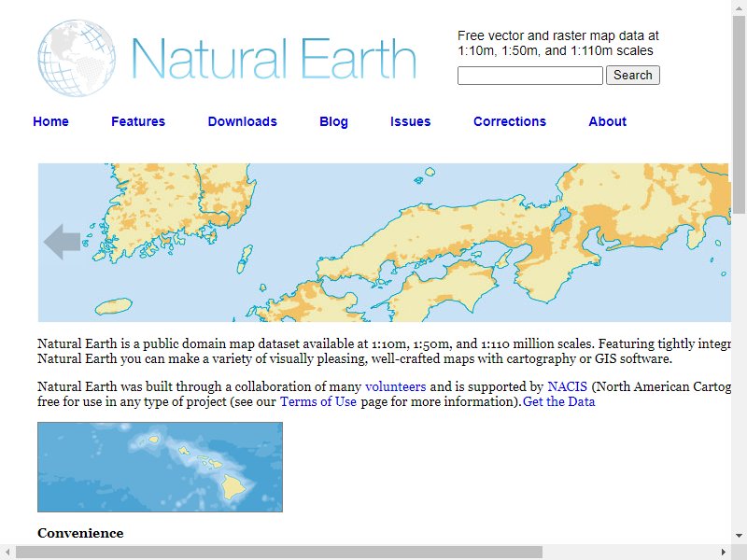Screen dimensions: 747x560
Task: Open the Home menu item
Action: 51,121
